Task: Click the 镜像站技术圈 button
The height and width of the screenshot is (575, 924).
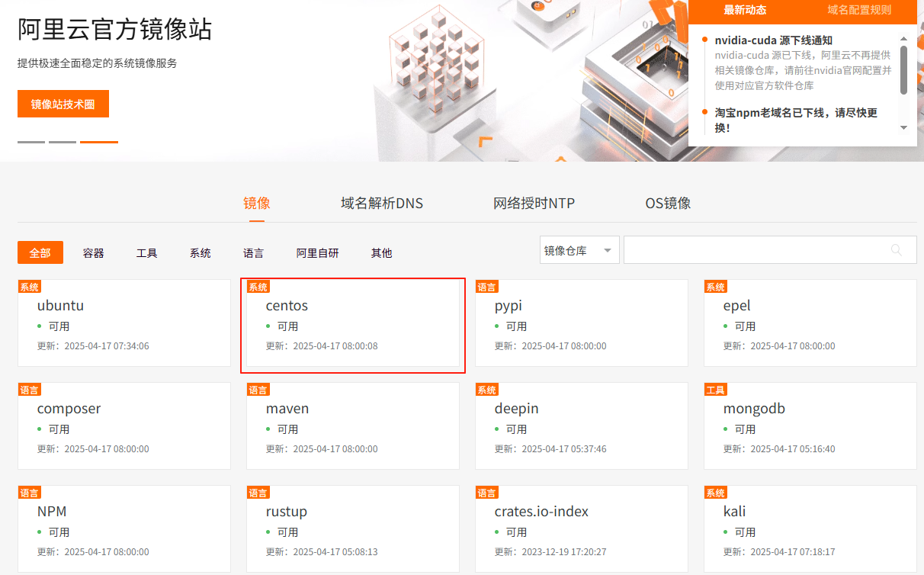Action: (x=63, y=104)
